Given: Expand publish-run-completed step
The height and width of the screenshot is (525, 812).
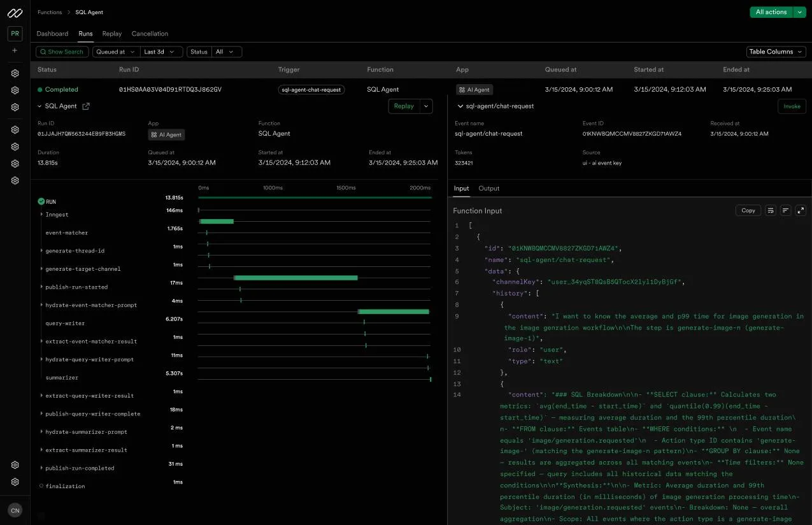Looking at the screenshot, I should pyautogui.click(x=42, y=468).
